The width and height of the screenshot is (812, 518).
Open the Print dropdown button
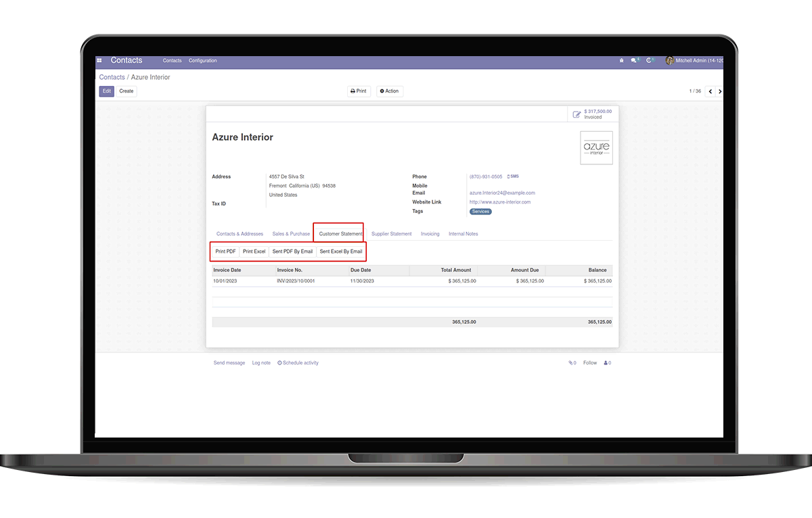[x=359, y=91]
